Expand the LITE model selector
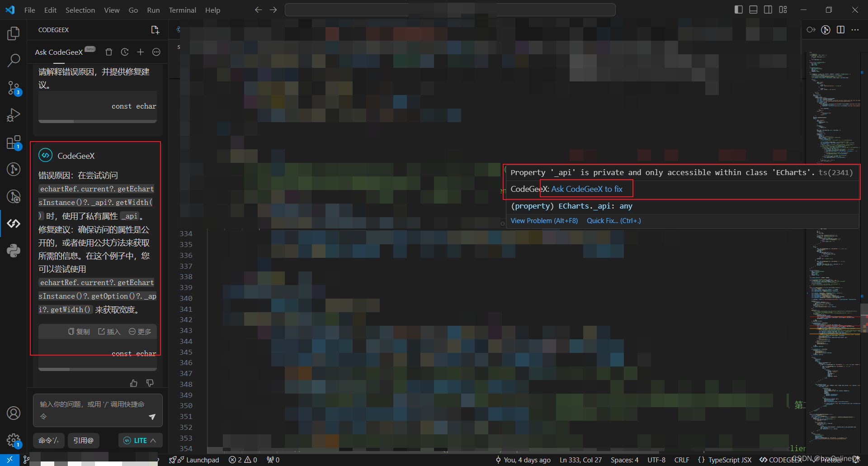This screenshot has width=868, height=466. 140,440
